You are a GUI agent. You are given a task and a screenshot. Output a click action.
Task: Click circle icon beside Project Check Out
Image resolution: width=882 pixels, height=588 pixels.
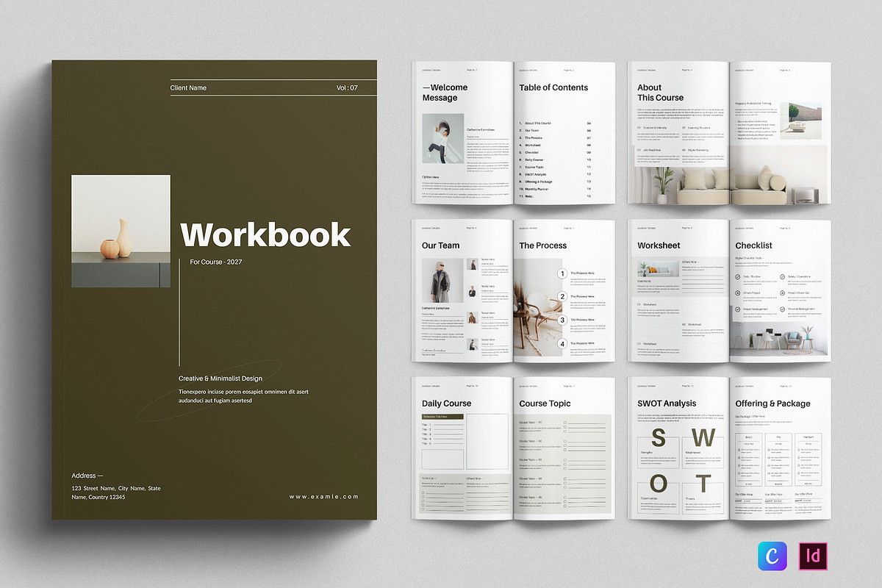point(782,293)
